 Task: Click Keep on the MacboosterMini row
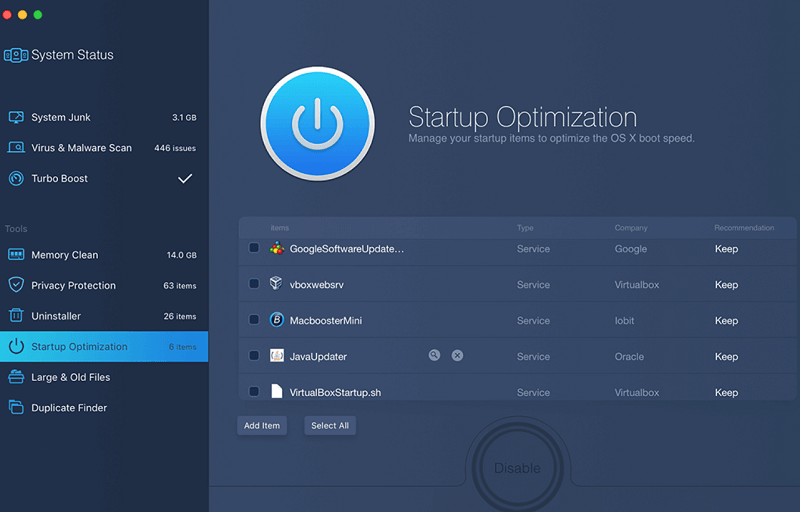(726, 320)
